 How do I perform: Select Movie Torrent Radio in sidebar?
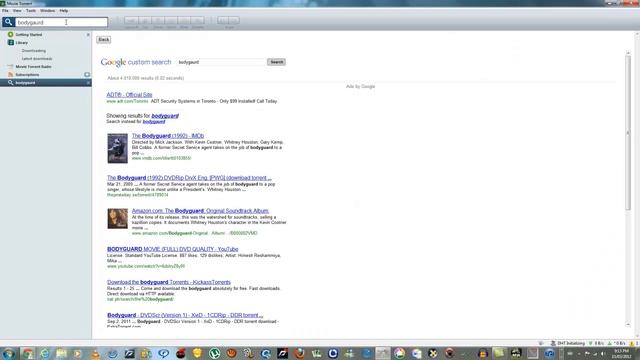[x=46, y=67]
